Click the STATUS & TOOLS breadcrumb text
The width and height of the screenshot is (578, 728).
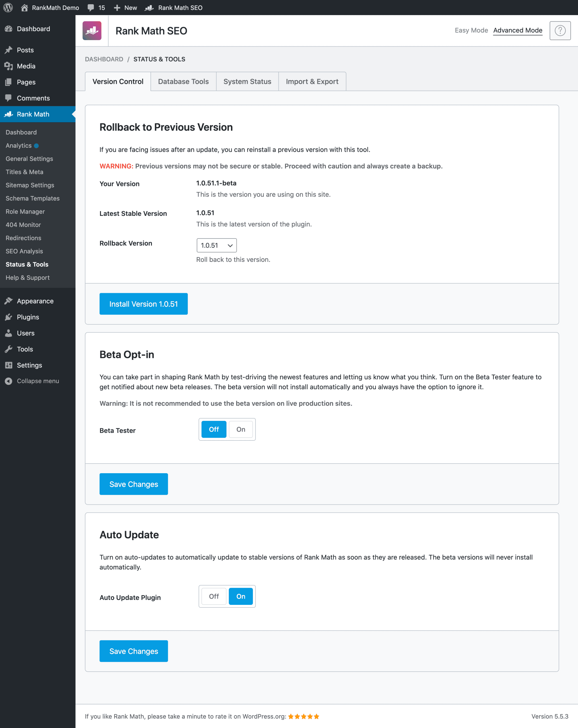pos(159,59)
